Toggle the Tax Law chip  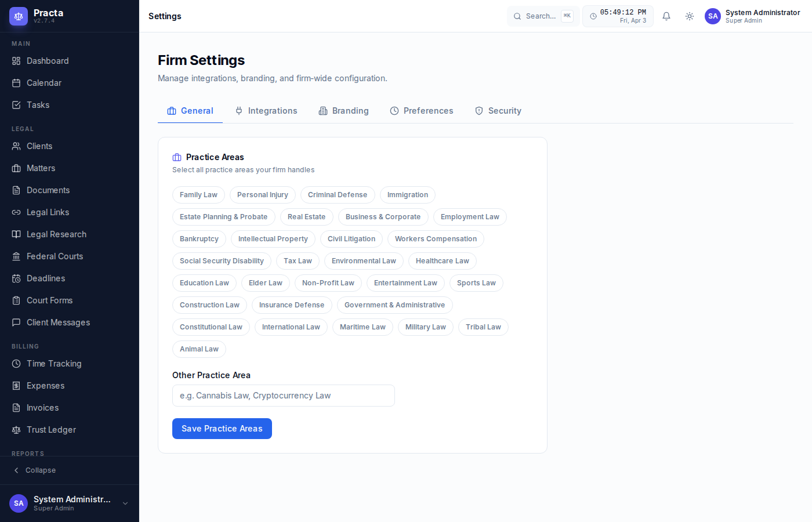[298, 261]
